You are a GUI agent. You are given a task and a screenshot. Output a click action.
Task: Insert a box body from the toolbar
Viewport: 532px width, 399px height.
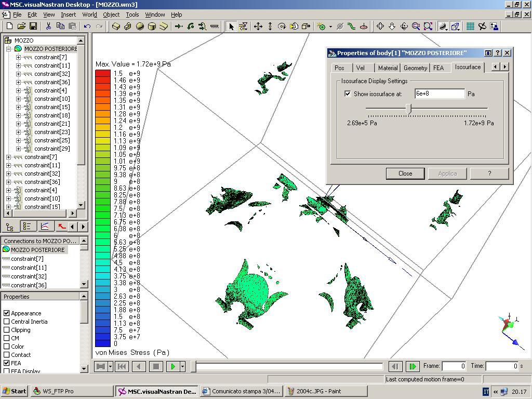click(116, 26)
